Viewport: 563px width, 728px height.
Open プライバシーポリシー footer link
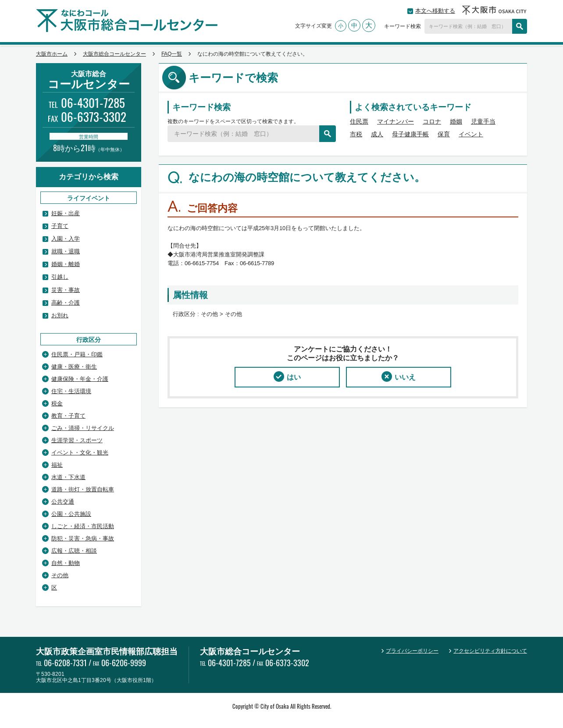(x=412, y=651)
